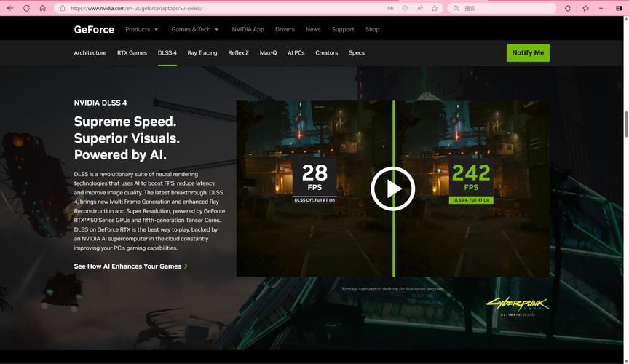Jump to the Max-Q section tab
Viewport: 629px width, 364px height.
point(268,52)
